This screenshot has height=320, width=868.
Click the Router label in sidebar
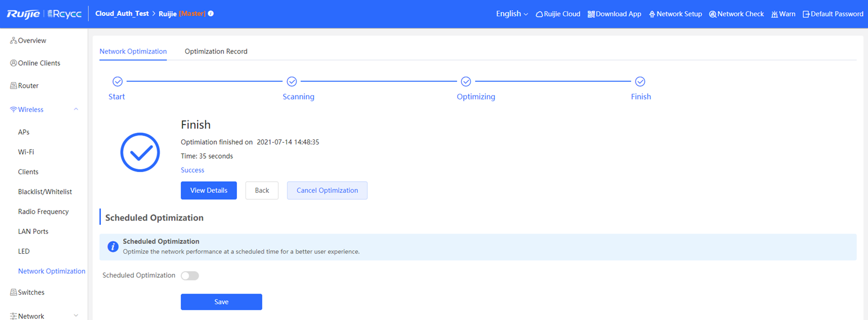pyautogui.click(x=28, y=85)
